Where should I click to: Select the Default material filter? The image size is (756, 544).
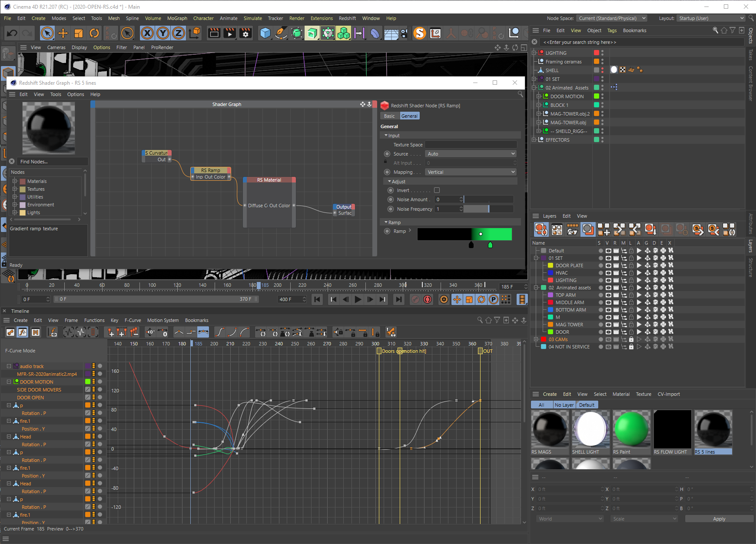pos(587,405)
